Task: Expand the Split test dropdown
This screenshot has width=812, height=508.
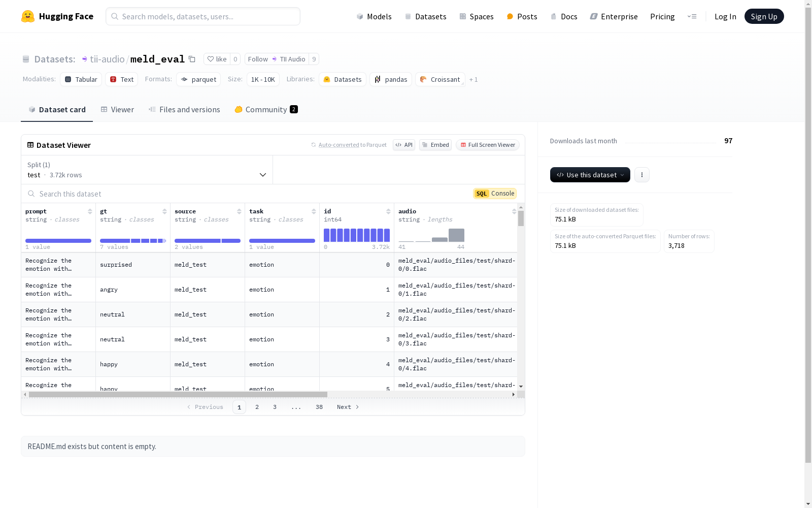Action: 147,170
